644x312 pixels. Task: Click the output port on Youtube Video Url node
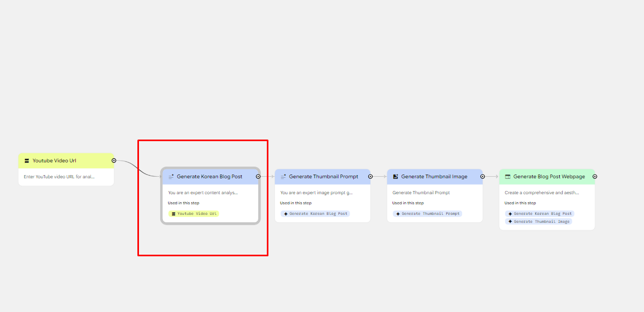pyautogui.click(x=114, y=160)
